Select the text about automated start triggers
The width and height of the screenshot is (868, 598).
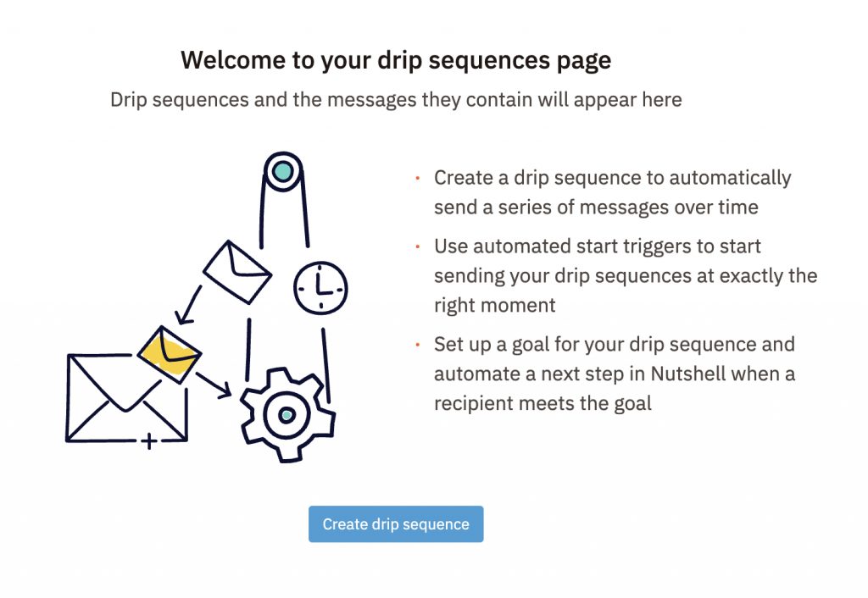[x=626, y=275]
